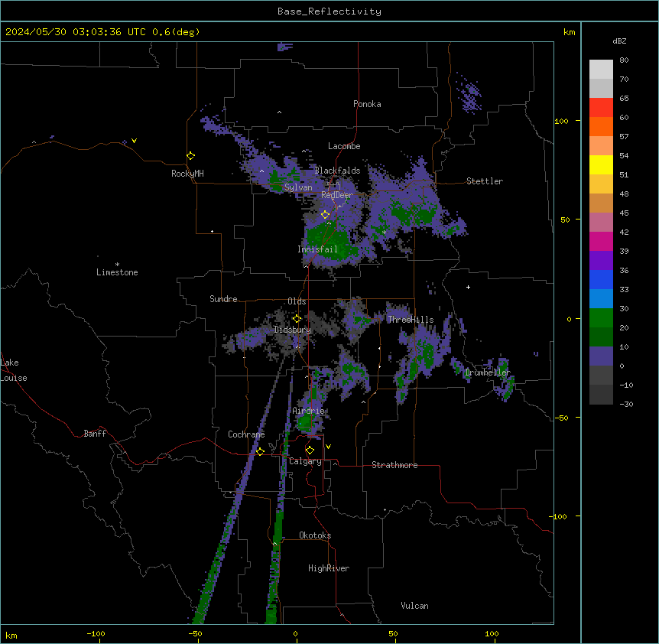Click the Base_Reflectivity title text

tap(329, 11)
